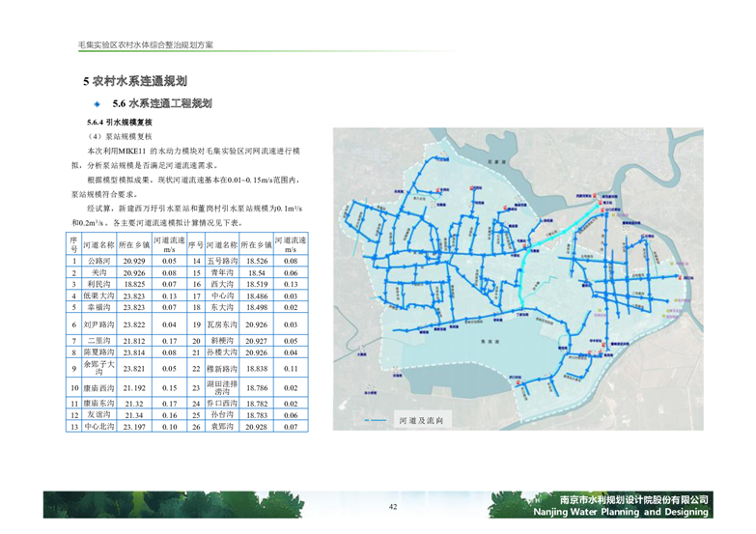Screen dimensions: 756x534
Task: Click the 南京市水利规划设计院股份有限公司 footer text
Action: 621,499
